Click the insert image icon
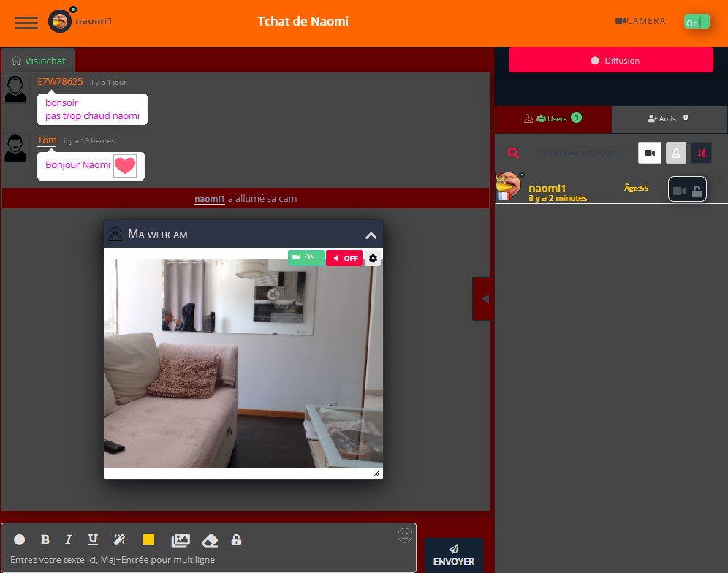 pos(181,540)
